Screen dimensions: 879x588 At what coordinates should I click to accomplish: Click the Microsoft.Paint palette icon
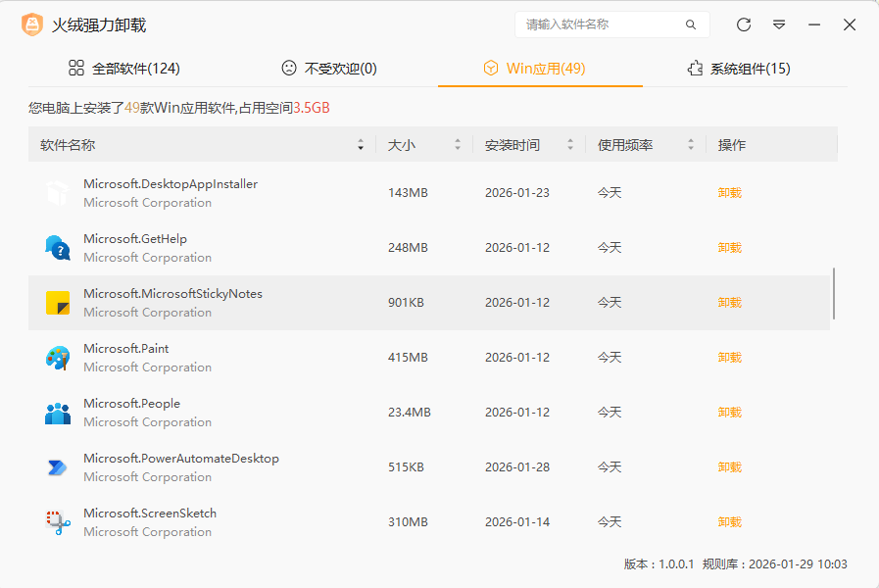[58, 358]
